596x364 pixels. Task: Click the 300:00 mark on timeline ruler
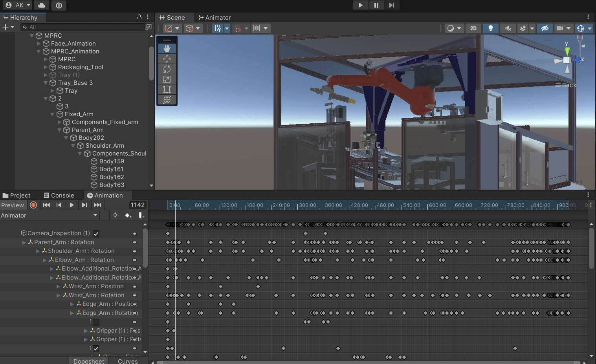coord(307,205)
